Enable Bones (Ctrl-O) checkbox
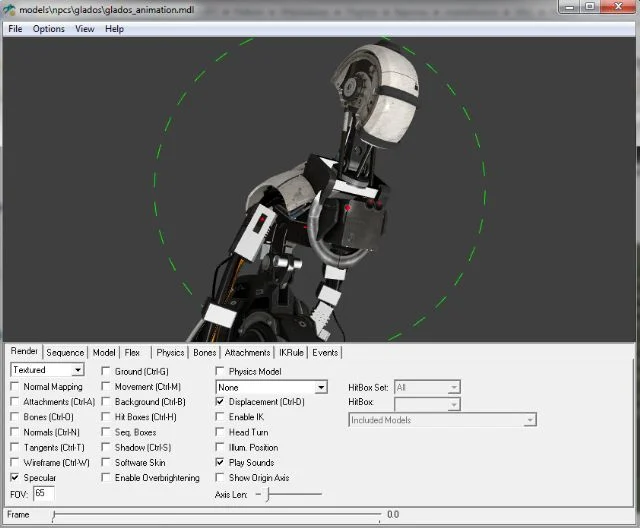640x528 pixels. click(x=15, y=417)
